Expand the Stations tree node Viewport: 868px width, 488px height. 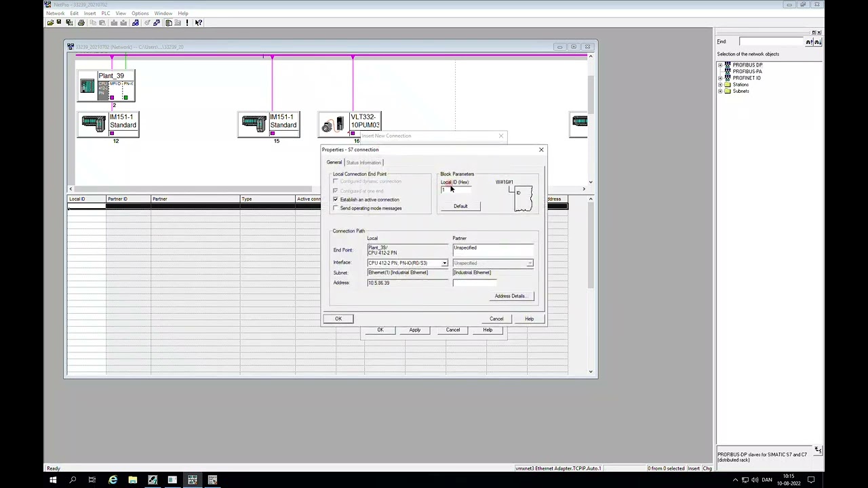coord(720,85)
